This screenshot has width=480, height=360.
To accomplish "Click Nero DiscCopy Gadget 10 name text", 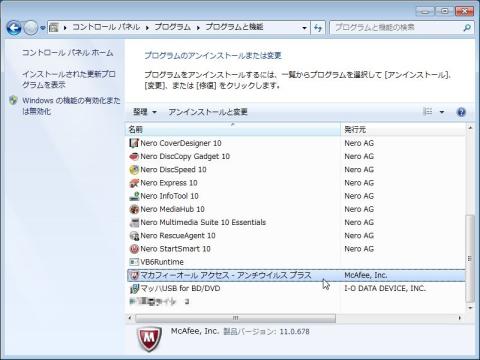I will [x=185, y=156].
